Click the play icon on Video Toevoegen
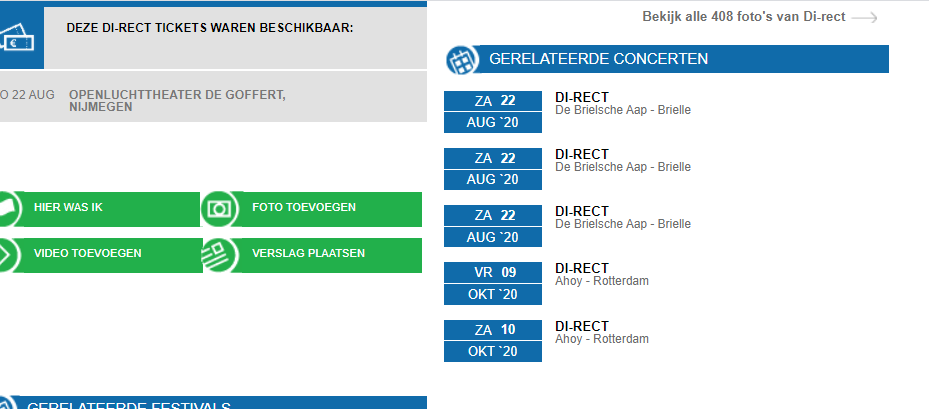This screenshot has height=409, width=929. [x=6, y=254]
